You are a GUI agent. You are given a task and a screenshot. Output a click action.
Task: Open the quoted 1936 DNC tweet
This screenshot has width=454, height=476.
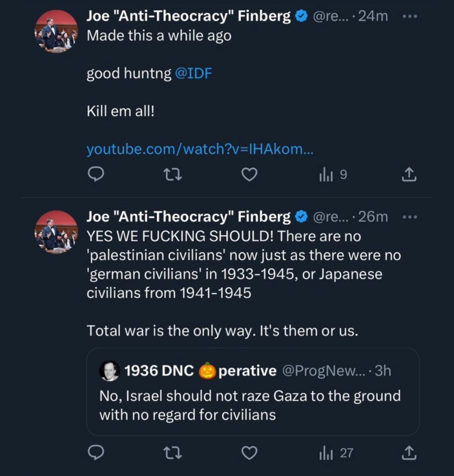click(253, 391)
